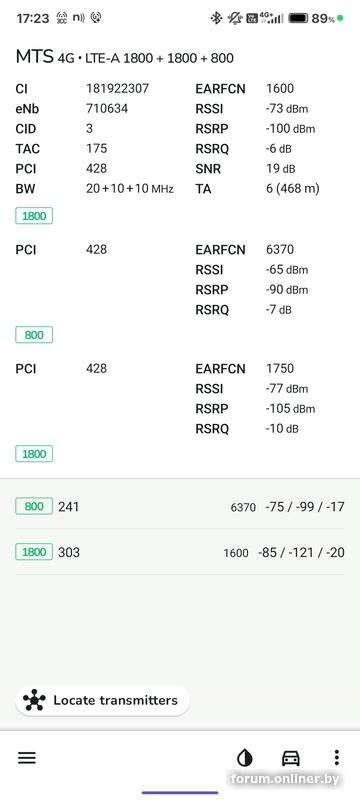The image size is (360, 800).
Task: Tap the eNb value 710634
Action: 107,109
